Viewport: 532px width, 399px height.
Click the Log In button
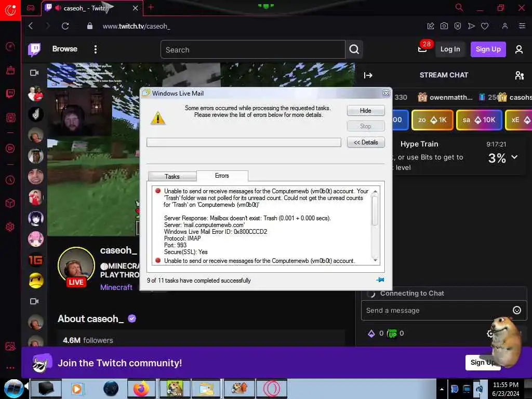click(450, 49)
